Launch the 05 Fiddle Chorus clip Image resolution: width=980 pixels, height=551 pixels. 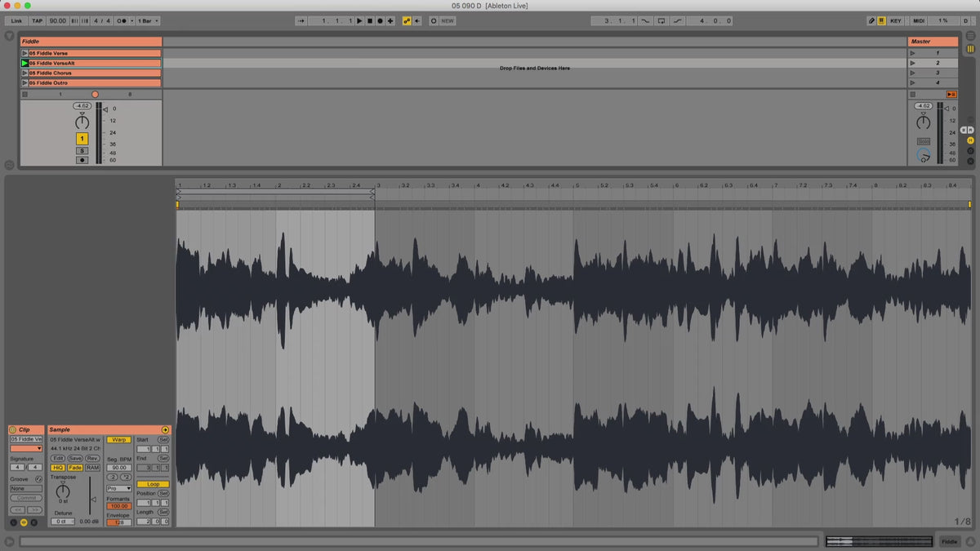[24, 73]
